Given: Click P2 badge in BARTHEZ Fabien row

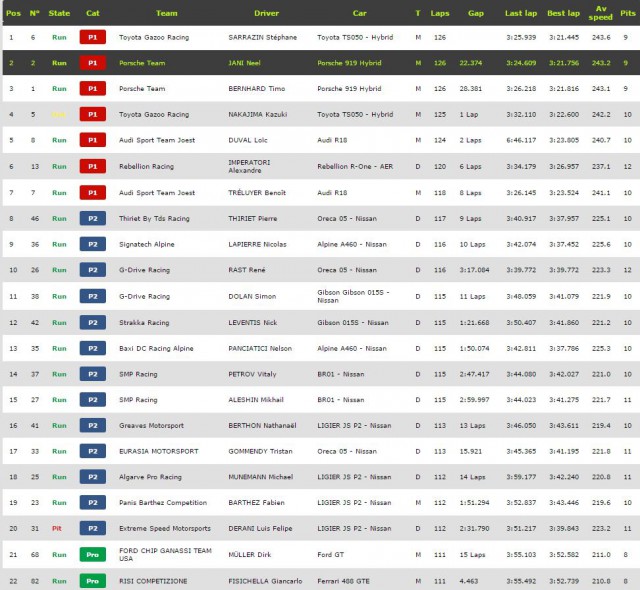Looking at the screenshot, I should pos(93,502).
